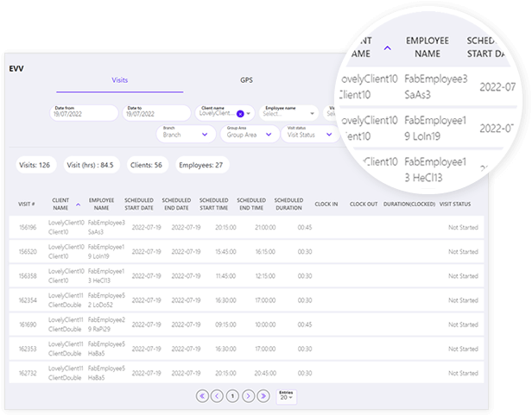532x416 pixels.
Task: Click the Visit (hrs): 84.5 summary pill
Action: 91,165
